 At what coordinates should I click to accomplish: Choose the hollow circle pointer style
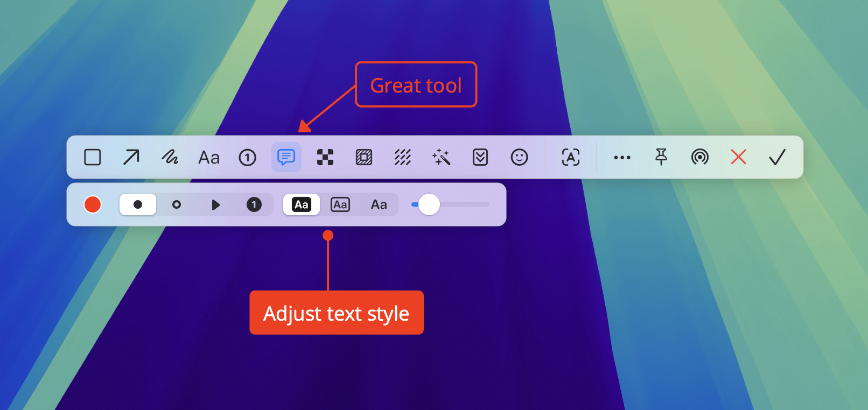[177, 204]
